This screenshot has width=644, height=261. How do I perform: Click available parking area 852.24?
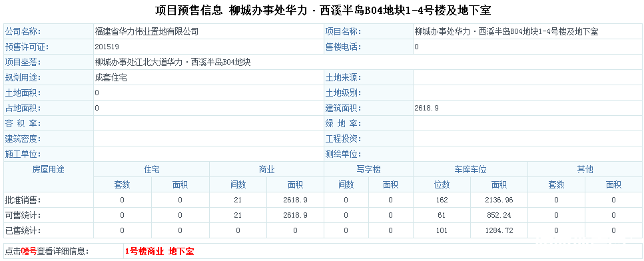[x=499, y=216]
